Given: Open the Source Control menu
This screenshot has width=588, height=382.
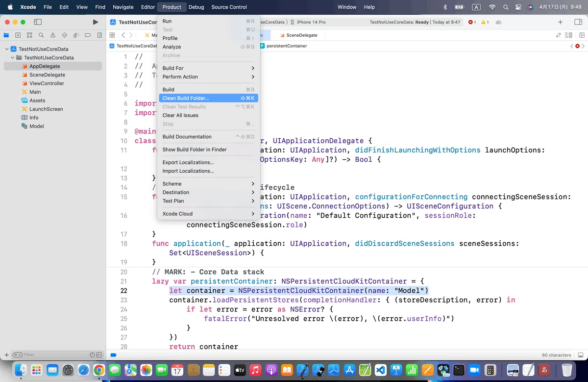Looking at the screenshot, I should pos(229,7).
